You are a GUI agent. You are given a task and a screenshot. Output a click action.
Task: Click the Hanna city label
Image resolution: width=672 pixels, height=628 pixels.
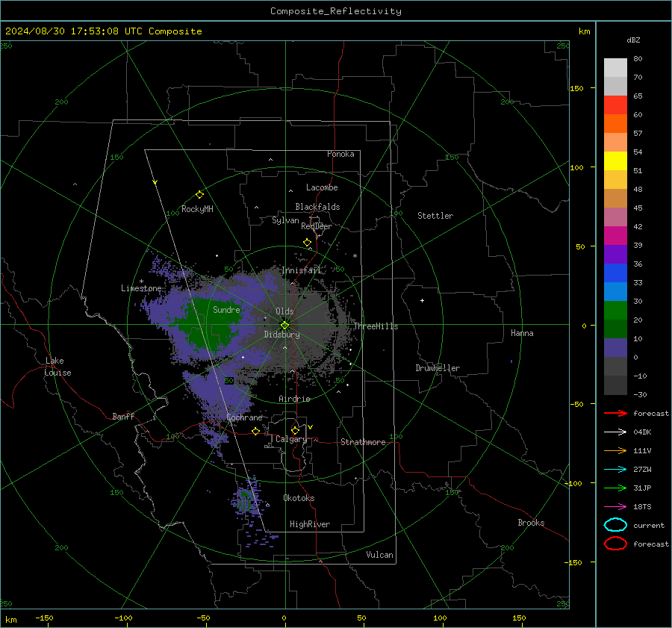(522, 333)
